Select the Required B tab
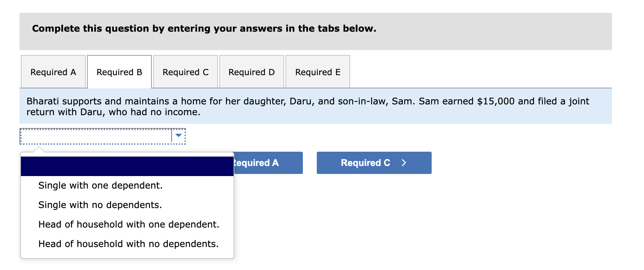The width and height of the screenshot is (644, 270). point(119,72)
